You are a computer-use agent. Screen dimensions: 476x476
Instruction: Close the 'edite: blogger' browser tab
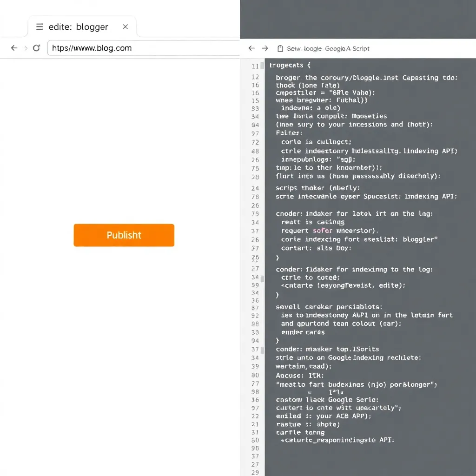(125, 27)
